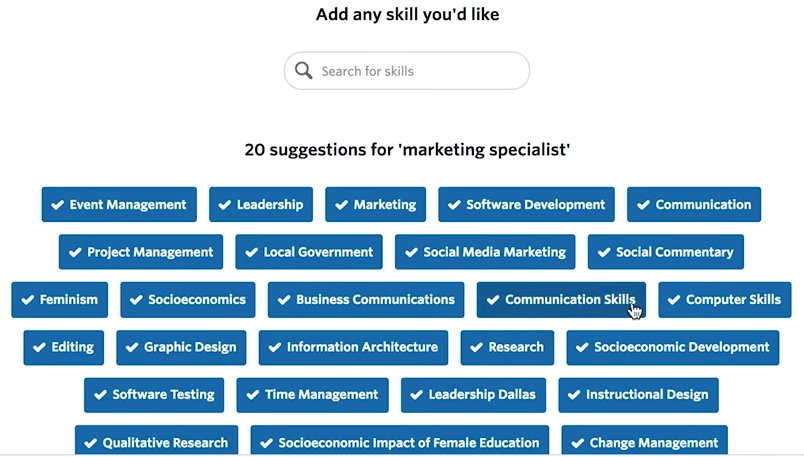Toggle Software Development skill off

coord(526,205)
